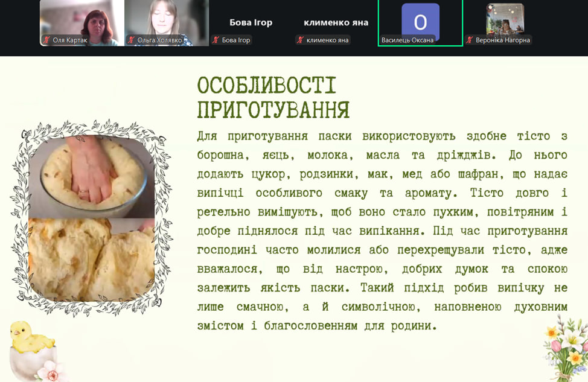588x382 pixels.
Task: Select Вероніка Нагорна's profile picture tile
Action: [505, 18]
